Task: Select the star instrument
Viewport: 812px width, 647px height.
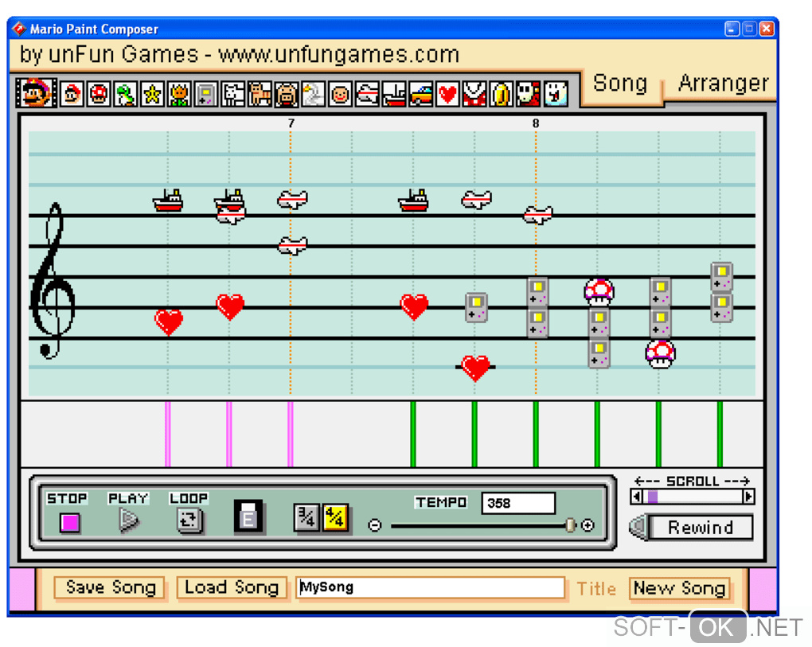Action: [x=152, y=94]
